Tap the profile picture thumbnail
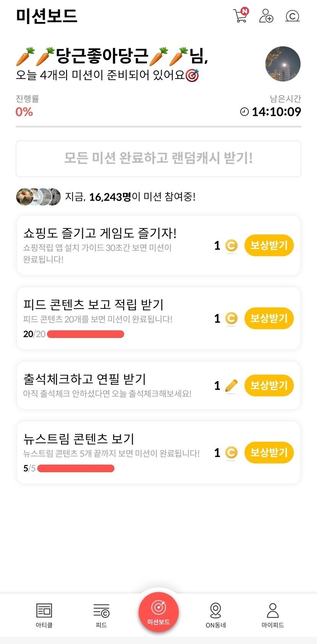The height and width of the screenshot is (644, 317). [283, 64]
